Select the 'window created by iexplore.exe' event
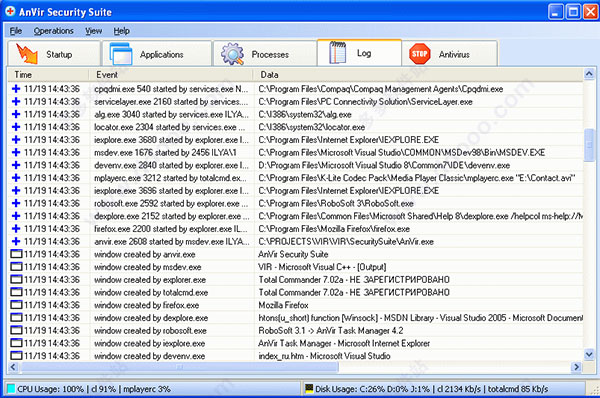Viewport: 600px width, 398px height. (150, 343)
